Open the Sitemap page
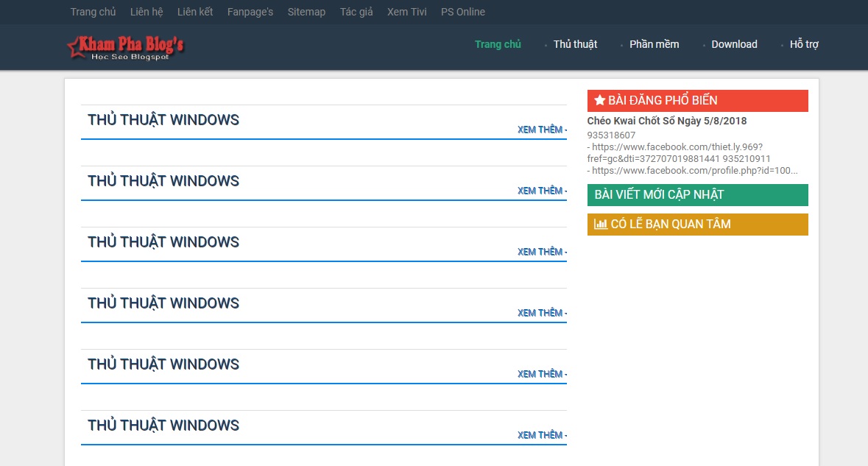This screenshot has width=868, height=466. click(x=307, y=12)
